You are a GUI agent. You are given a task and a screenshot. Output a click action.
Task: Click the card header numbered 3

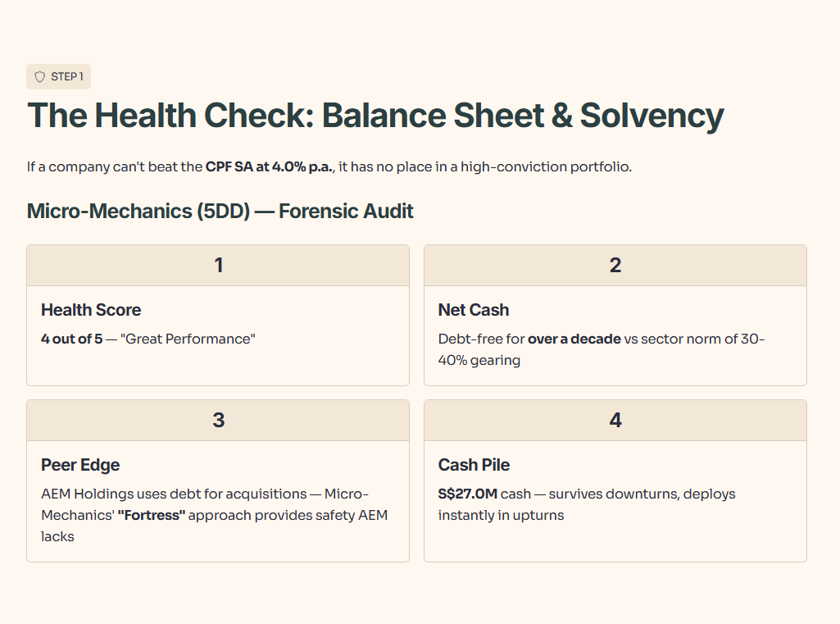(218, 421)
